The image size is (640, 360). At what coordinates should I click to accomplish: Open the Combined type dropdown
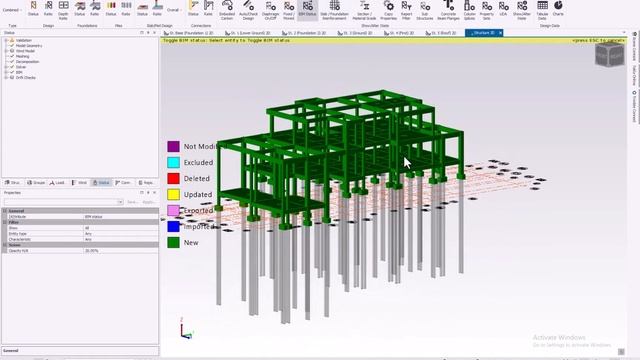click(12, 10)
